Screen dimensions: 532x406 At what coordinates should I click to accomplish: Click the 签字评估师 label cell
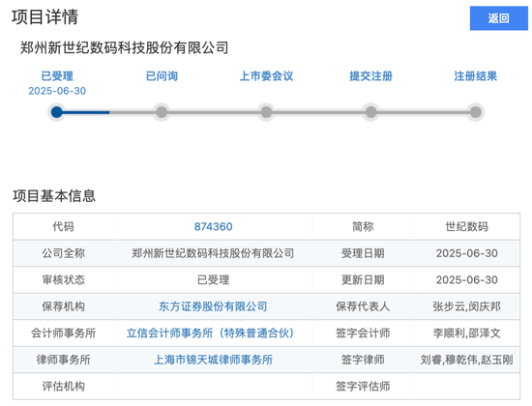[363, 387]
